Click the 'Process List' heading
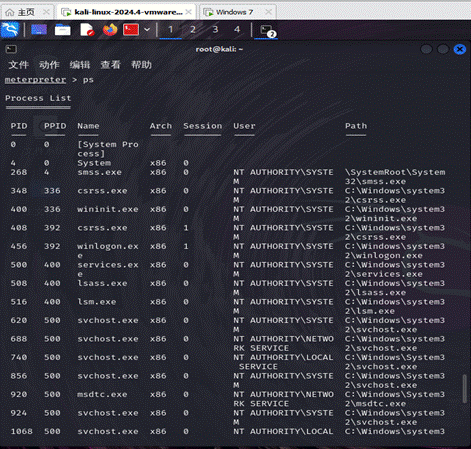Screen dimensions: 471x449 pos(38,98)
